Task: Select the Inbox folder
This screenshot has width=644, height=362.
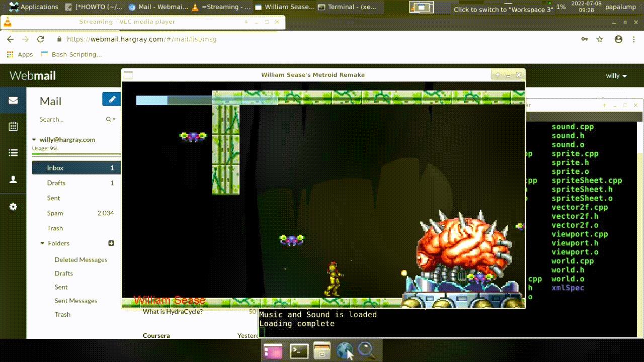Action: [55, 168]
